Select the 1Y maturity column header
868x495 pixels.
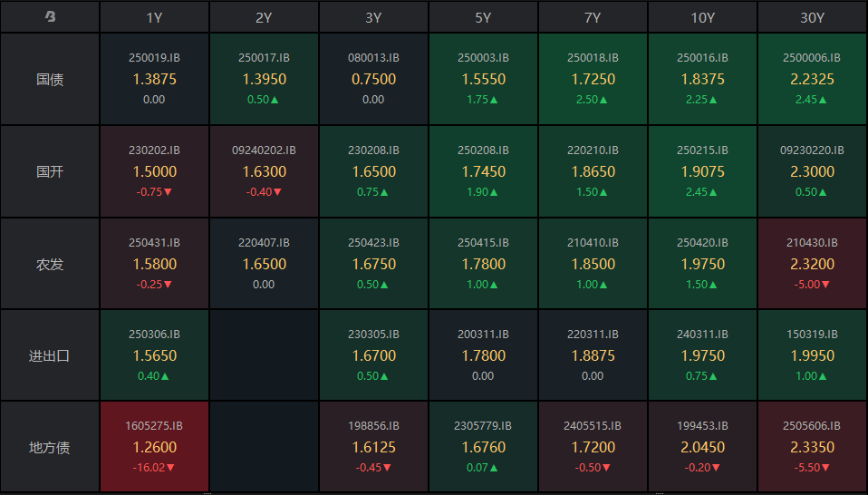155,17
